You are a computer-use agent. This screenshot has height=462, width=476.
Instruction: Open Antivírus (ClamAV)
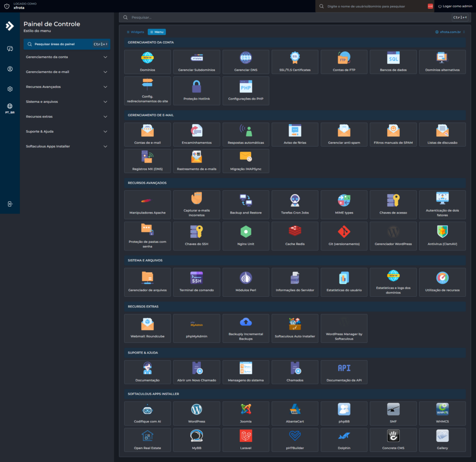point(443,236)
